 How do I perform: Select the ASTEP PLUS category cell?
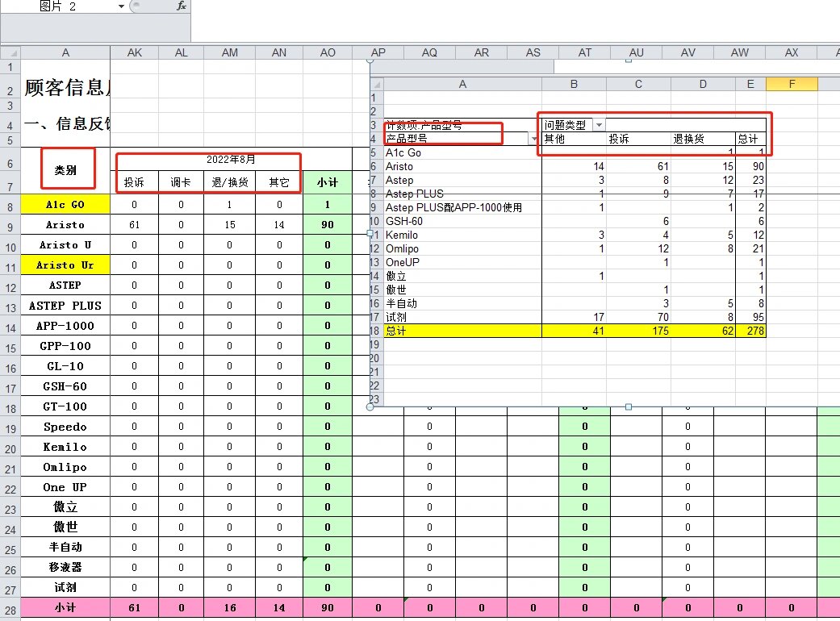(x=65, y=306)
